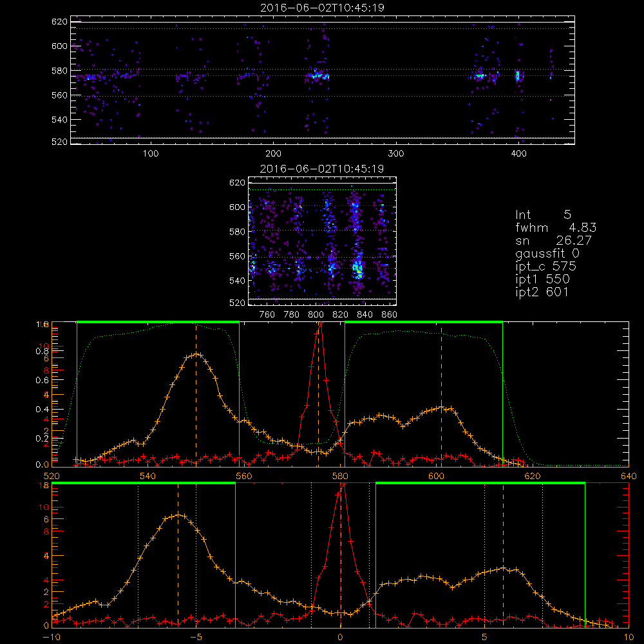Click x-axis label 10 on bottom plot

click(x=629, y=638)
